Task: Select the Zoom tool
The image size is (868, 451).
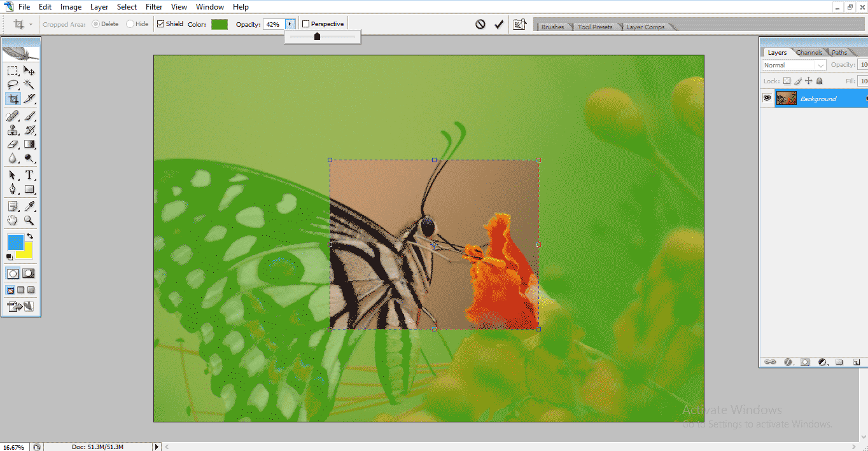Action: point(29,221)
